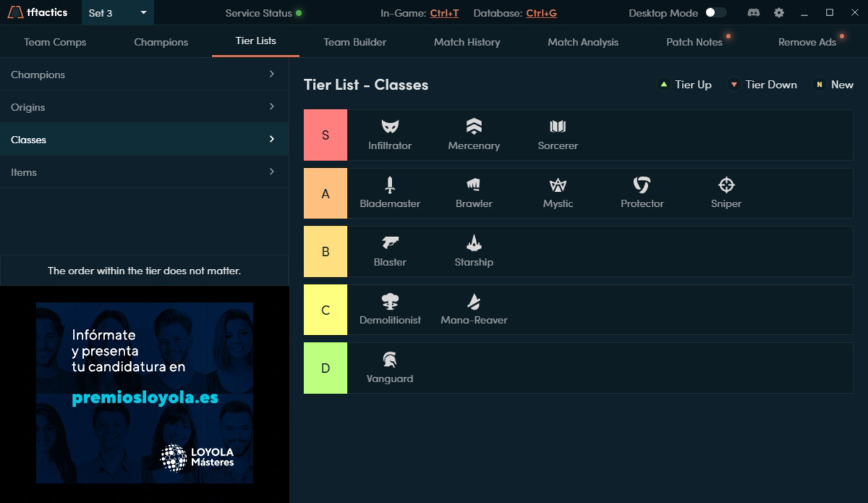Select the Starship class icon

[474, 243]
